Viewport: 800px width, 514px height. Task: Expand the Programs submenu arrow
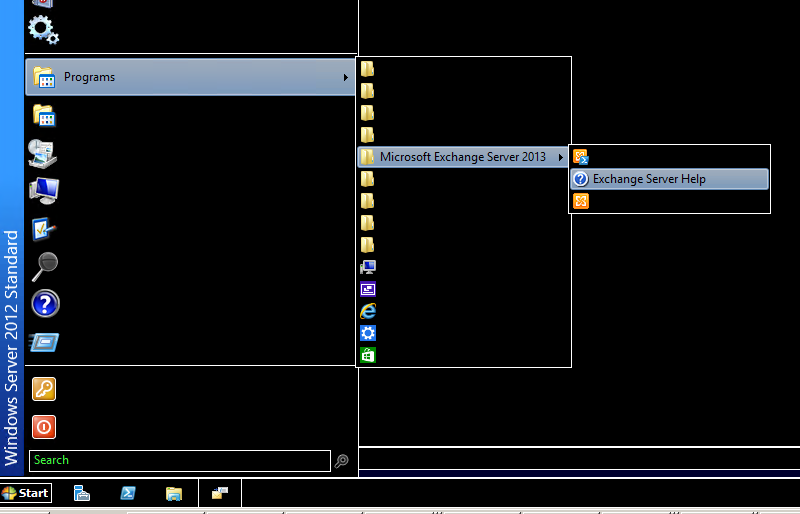coord(345,78)
